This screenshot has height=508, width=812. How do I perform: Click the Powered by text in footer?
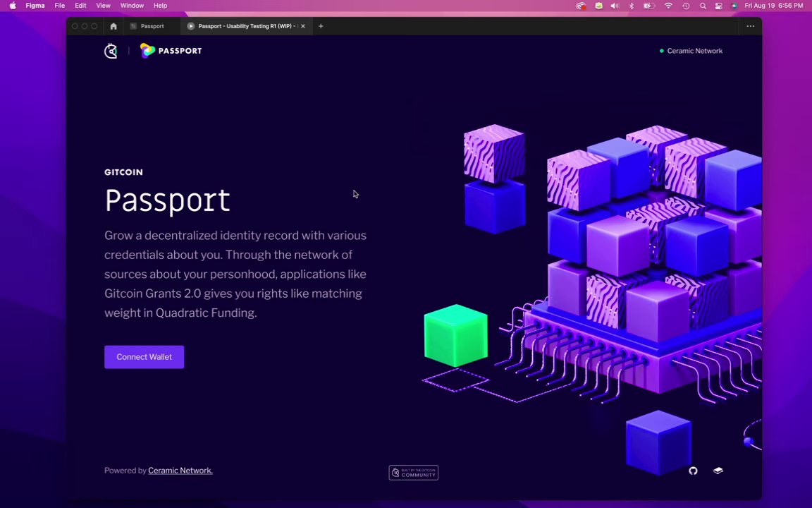pyautogui.click(x=125, y=470)
